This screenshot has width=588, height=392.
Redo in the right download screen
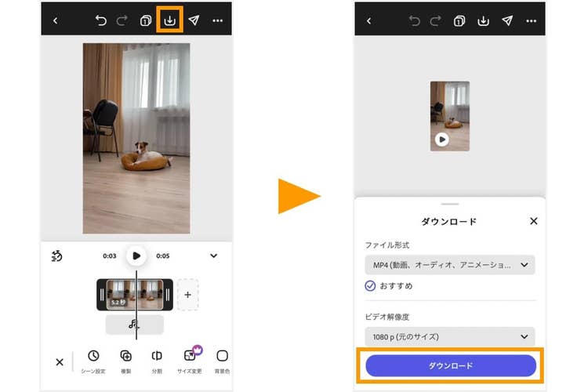pos(435,20)
